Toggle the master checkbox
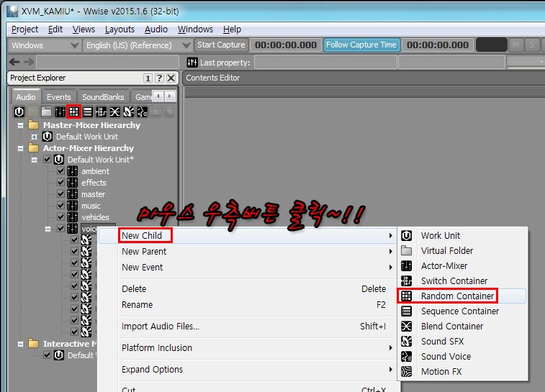This screenshot has height=392, width=545. [x=60, y=193]
